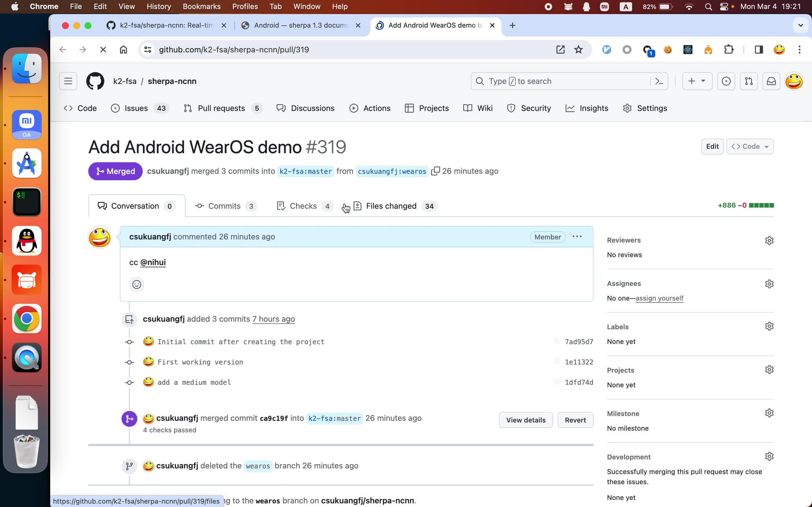Open GitHub command palette icon

[x=659, y=81]
